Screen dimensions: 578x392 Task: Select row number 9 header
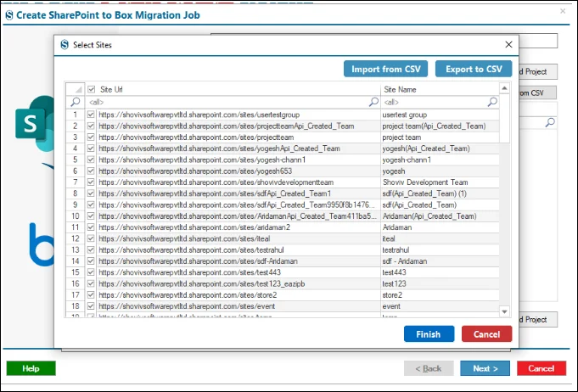coord(76,204)
